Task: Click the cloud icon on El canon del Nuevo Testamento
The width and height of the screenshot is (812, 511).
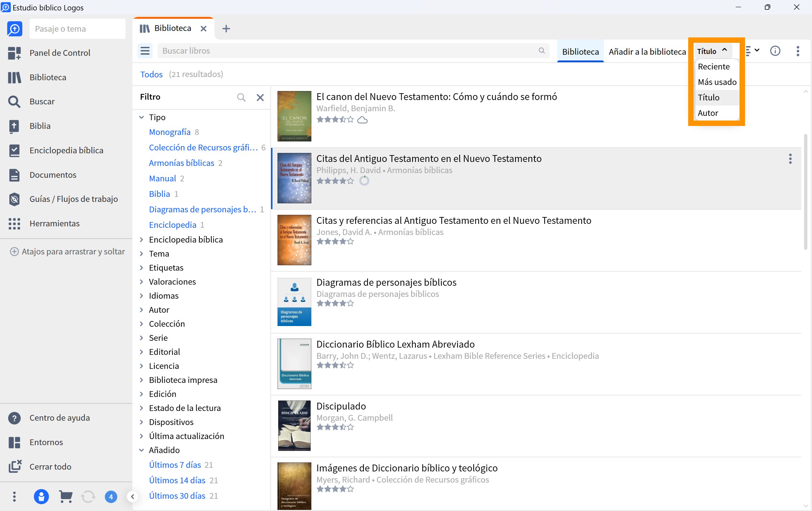Action: (x=362, y=120)
